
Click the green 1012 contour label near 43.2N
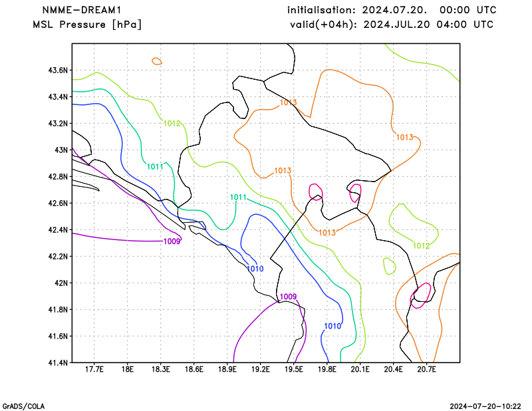click(x=172, y=124)
